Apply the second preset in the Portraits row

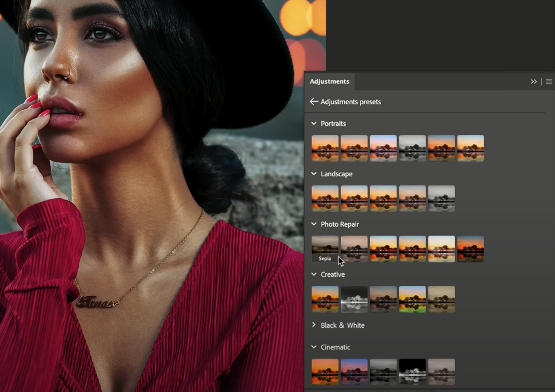point(354,148)
